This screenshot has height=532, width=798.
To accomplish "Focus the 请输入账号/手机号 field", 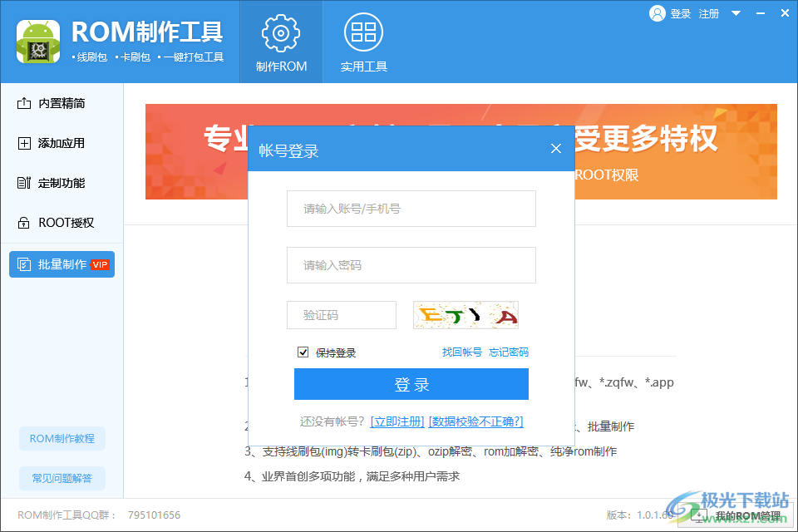I will (x=411, y=209).
